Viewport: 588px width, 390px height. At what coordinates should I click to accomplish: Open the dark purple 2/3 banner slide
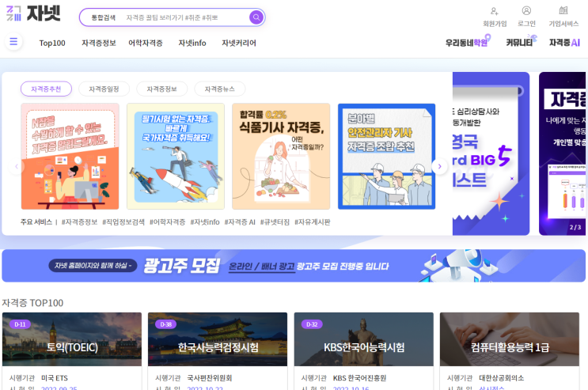(562, 153)
